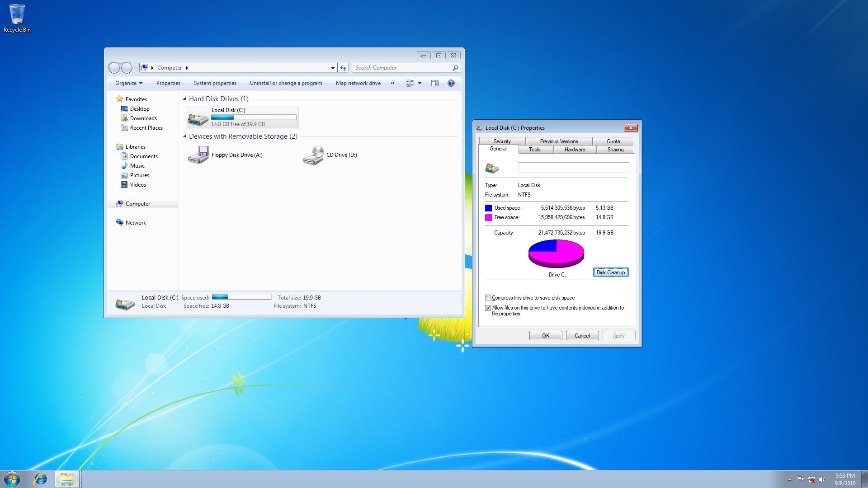The height and width of the screenshot is (488, 868).
Task: Select Pictures library
Action: point(139,175)
